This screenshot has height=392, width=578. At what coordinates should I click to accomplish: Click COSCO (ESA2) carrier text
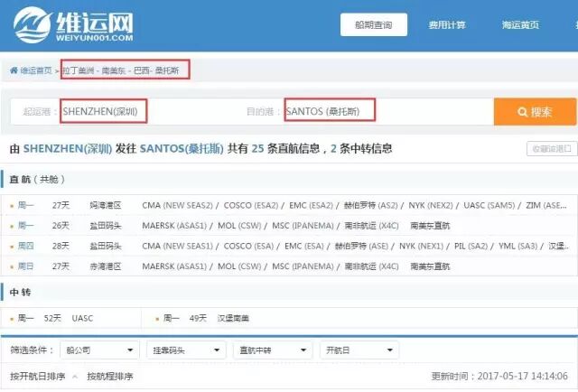pos(251,205)
